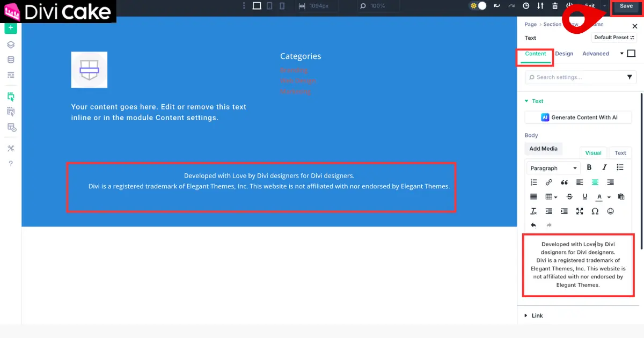Switch to phone view icon
This screenshot has width=644, height=338.
point(282,6)
